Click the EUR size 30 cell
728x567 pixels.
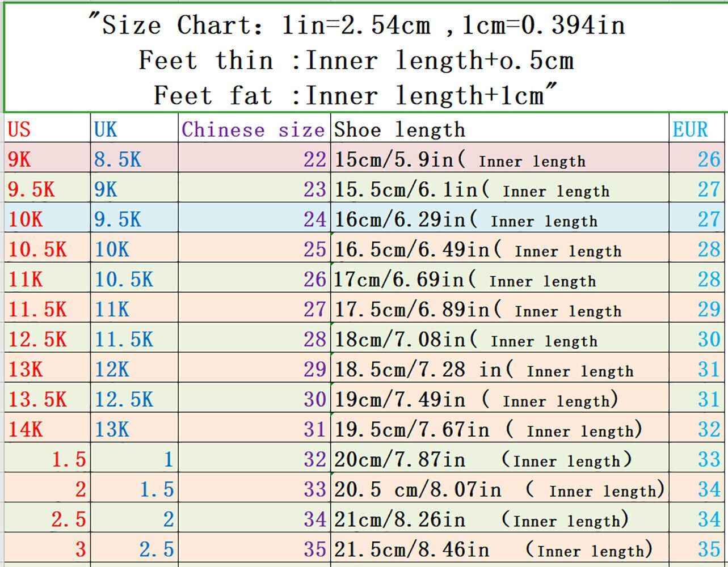(696, 340)
